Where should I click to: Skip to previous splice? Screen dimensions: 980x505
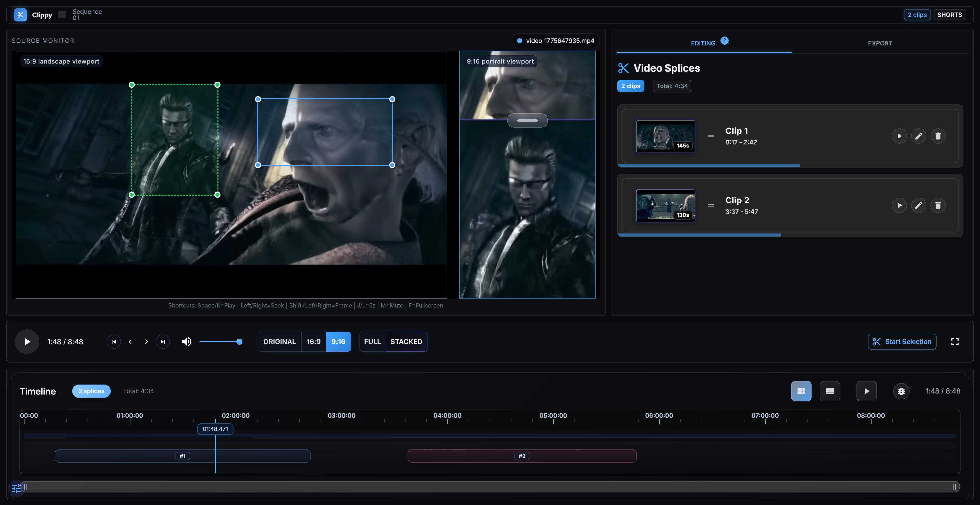pos(114,341)
